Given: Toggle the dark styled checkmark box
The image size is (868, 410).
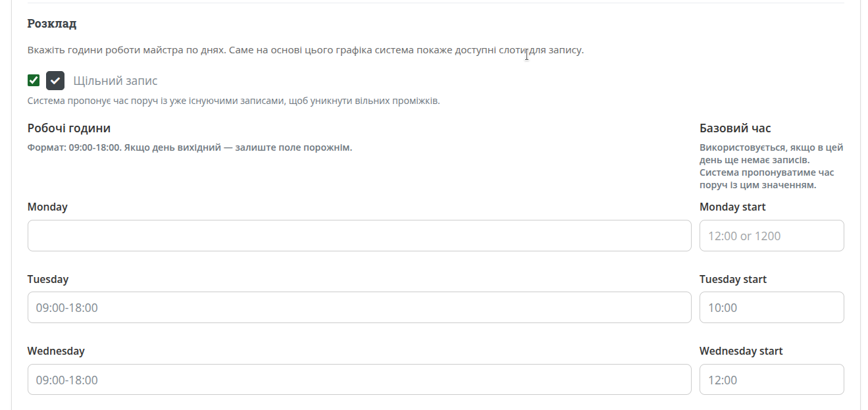Looking at the screenshot, I should [55, 80].
